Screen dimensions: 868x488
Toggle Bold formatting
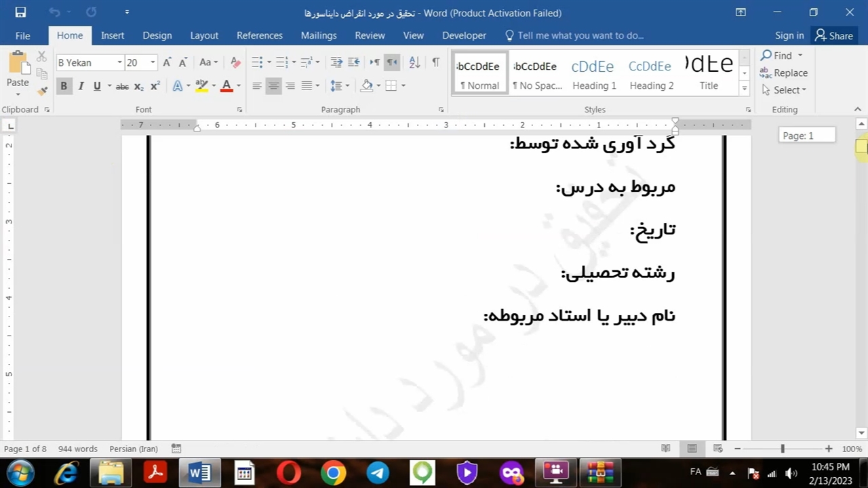[64, 86]
